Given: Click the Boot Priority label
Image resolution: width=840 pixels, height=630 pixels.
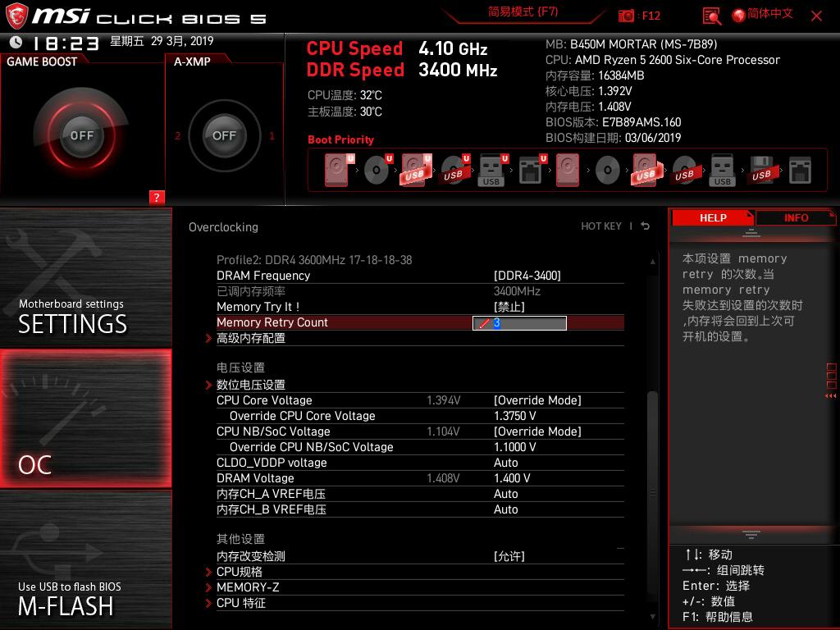Looking at the screenshot, I should pyautogui.click(x=340, y=139).
